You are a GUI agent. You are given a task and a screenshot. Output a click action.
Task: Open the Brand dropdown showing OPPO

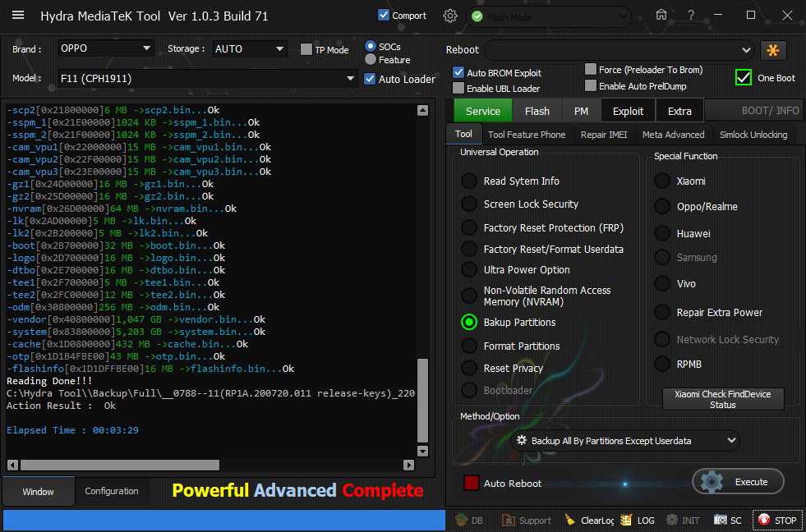click(x=106, y=48)
